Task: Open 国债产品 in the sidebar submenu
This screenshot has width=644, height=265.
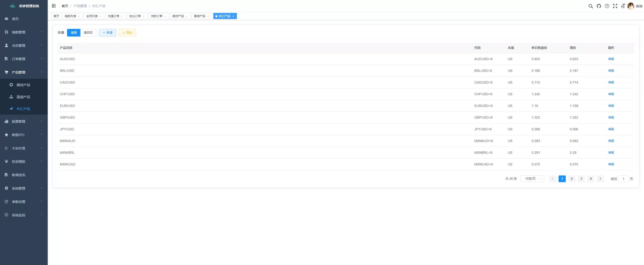Action: (23, 97)
